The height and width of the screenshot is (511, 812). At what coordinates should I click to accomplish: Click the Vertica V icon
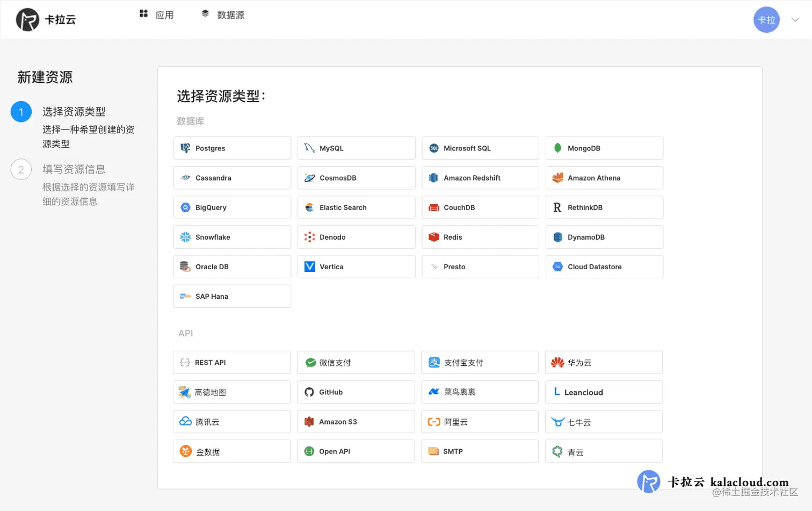coord(309,267)
